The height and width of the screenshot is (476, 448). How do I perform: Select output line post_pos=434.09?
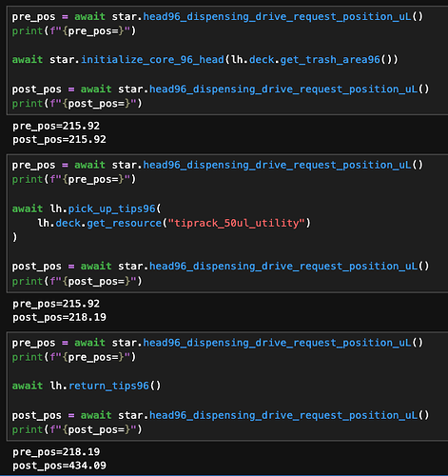point(59,466)
